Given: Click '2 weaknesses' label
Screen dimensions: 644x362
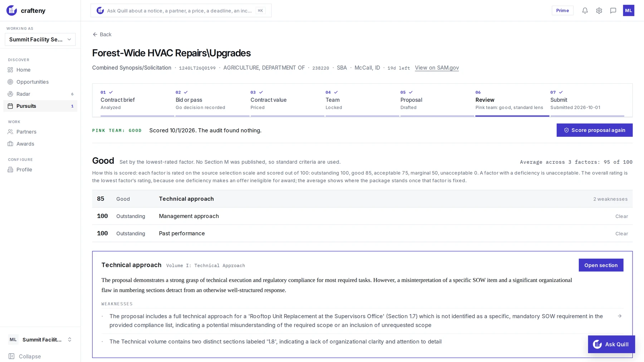Looking at the screenshot, I should (610, 199).
